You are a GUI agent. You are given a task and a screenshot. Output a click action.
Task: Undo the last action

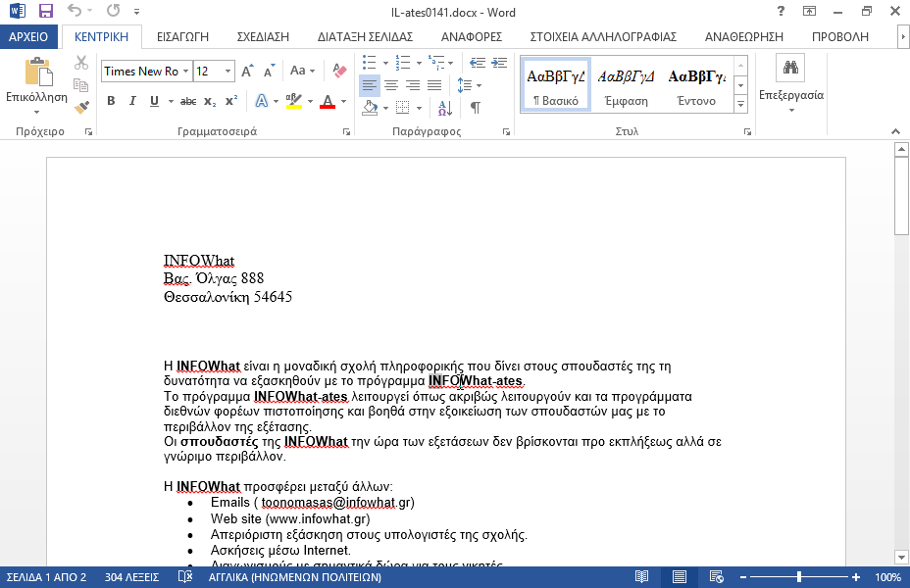pos(74,11)
